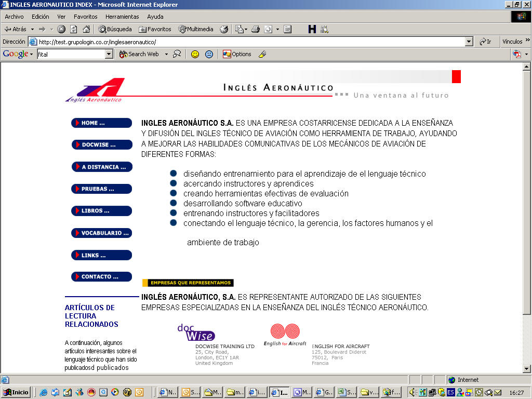This screenshot has width=532, height=399.
Task: Click the Edit page toolbar icon
Action: coord(268,29)
